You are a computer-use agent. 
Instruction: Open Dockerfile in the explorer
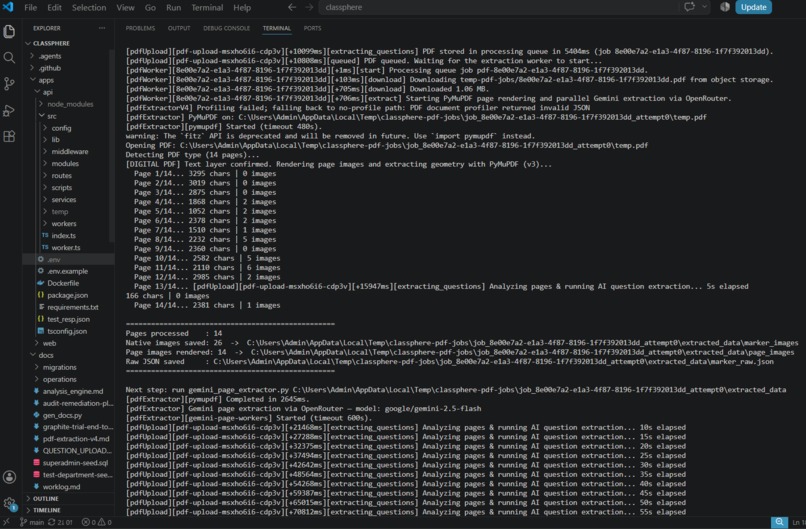point(63,283)
